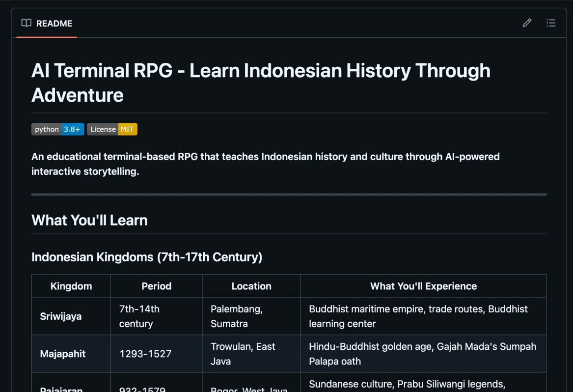This screenshot has height=392, width=573.
Task: Click the Majapahit kingdom name cell
Action: point(63,353)
